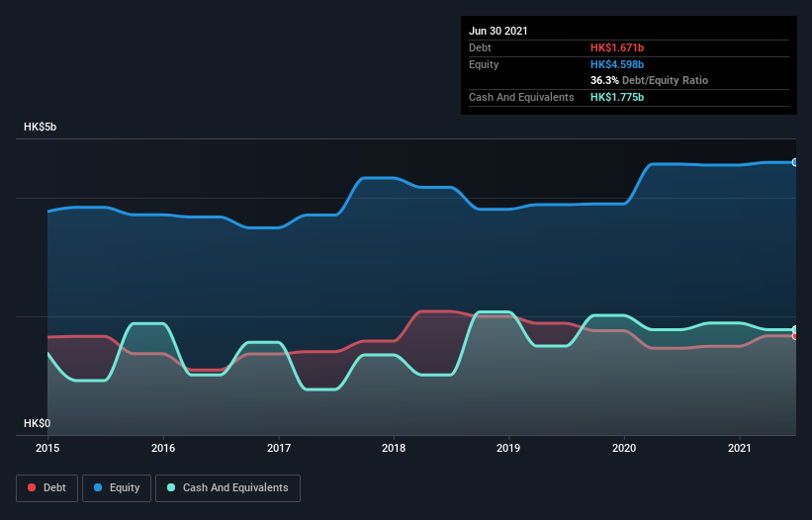
Task: Click the 2020 x-axis label
Action: (x=624, y=448)
